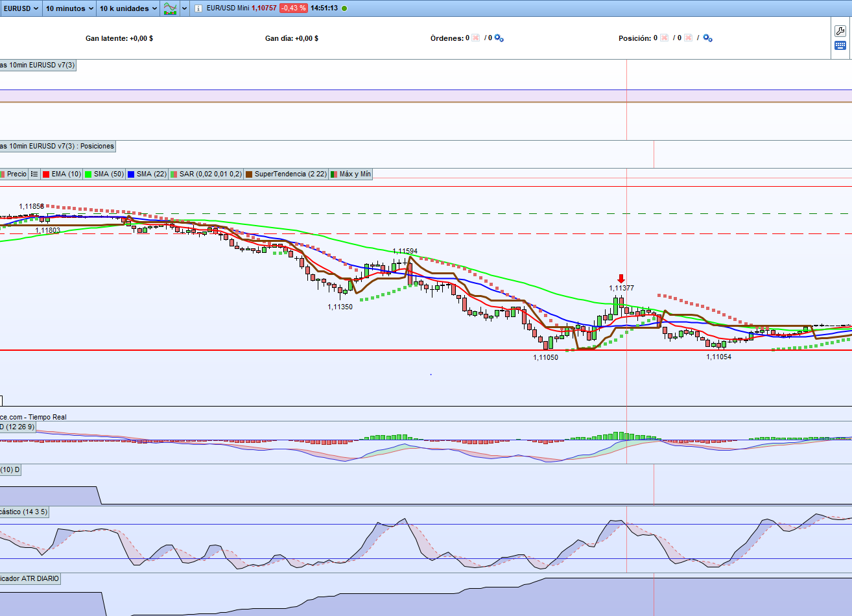This screenshot has height=616, width=852.
Task: Click the 1,11858 price label
Action: tap(32, 206)
